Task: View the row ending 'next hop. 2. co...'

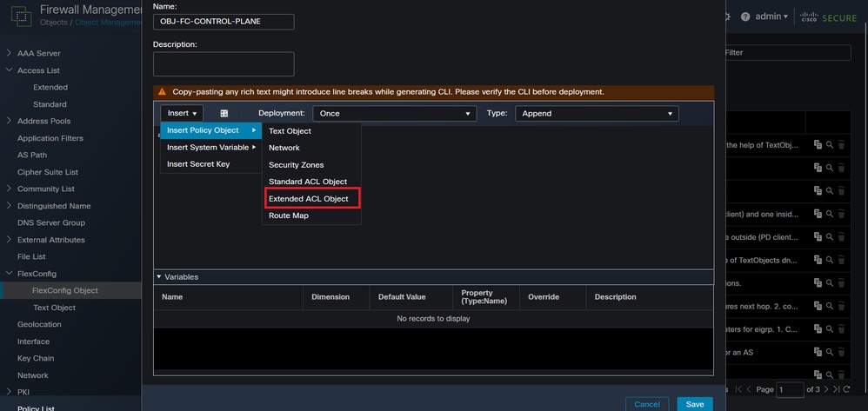Action: (829, 306)
